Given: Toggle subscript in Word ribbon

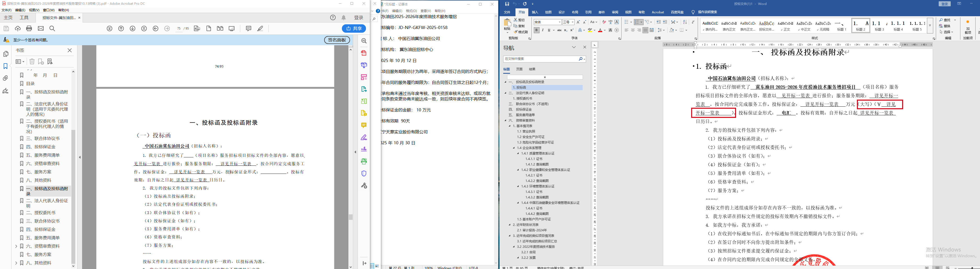Looking at the screenshot, I should click(566, 30).
